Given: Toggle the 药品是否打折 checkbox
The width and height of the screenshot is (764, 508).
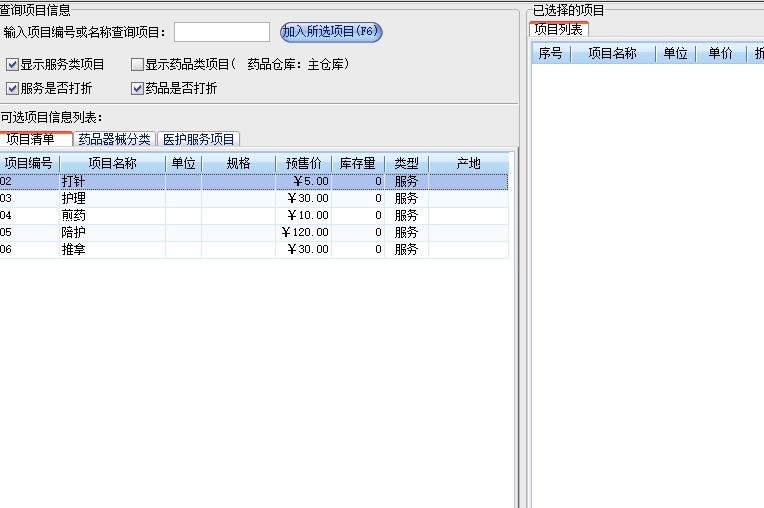Looking at the screenshot, I should tap(137, 89).
